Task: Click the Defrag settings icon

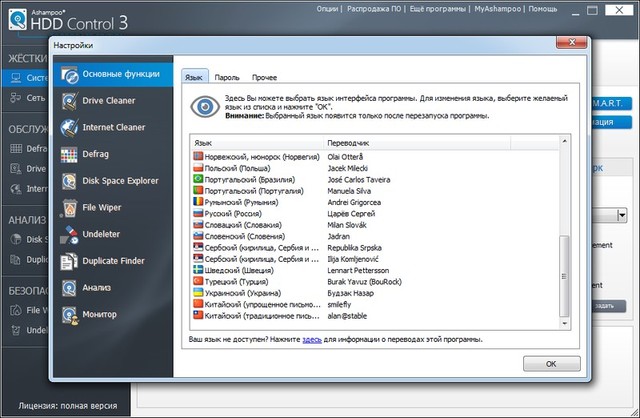Action: (69, 155)
